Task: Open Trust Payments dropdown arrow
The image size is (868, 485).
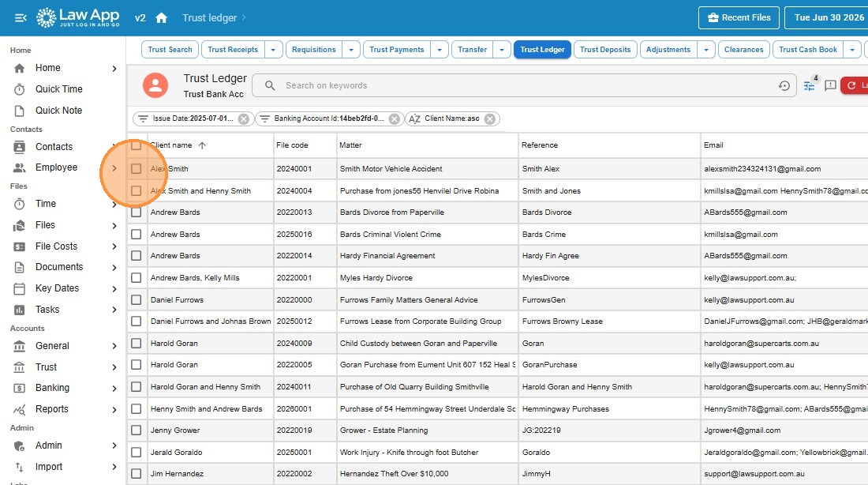Action: tap(440, 50)
